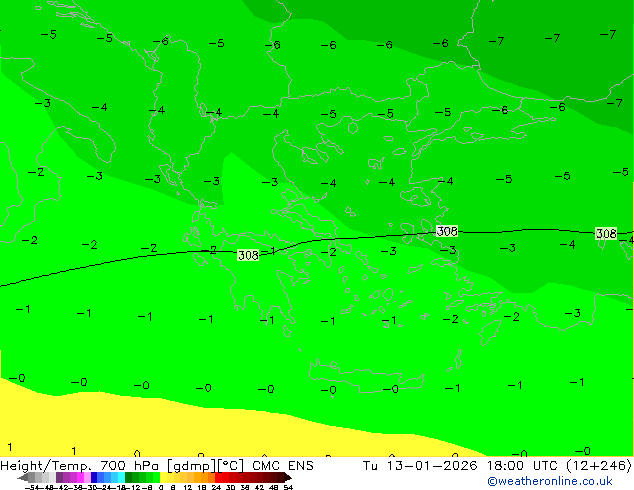634x490 pixels.
Task: Pick the dark blue swatch on the color scale
Action: click(x=94, y=477)
